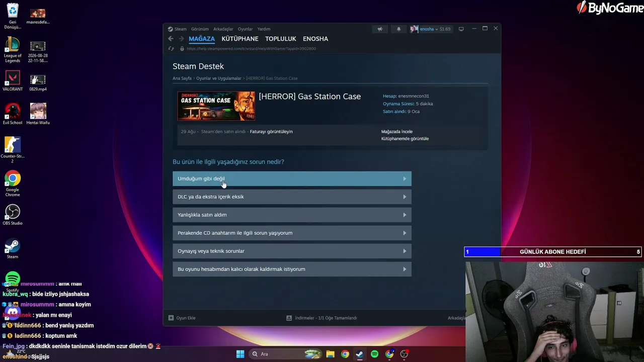The image size is (644, 362).
Task: Open the Steam notifications bell
Action: [398, 29]
